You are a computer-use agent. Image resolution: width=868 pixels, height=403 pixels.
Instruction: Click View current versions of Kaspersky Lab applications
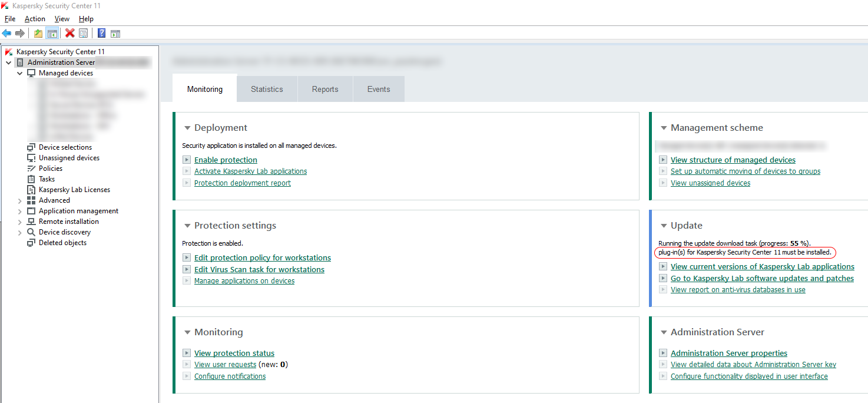pyautogui.click(x=763, y=266)
